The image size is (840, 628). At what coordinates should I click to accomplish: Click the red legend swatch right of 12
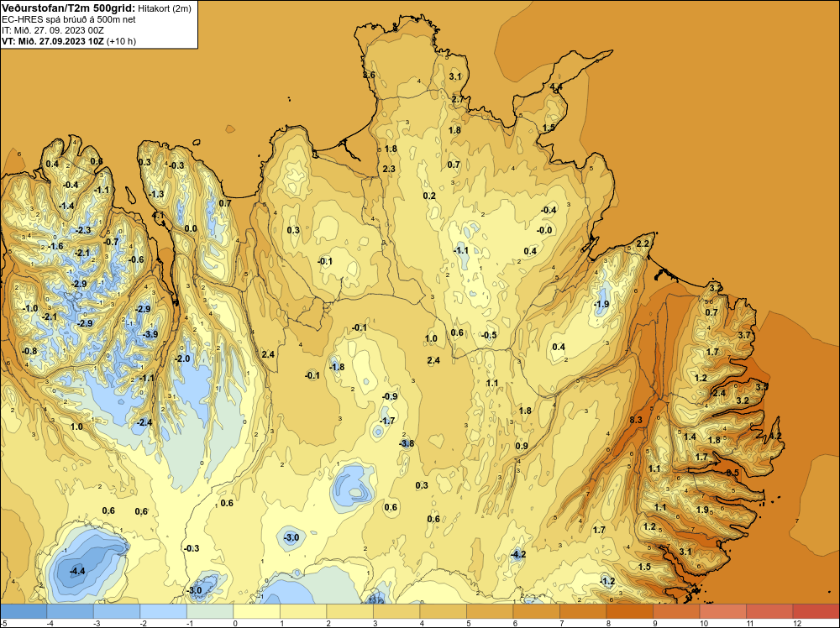click(816, 611)
